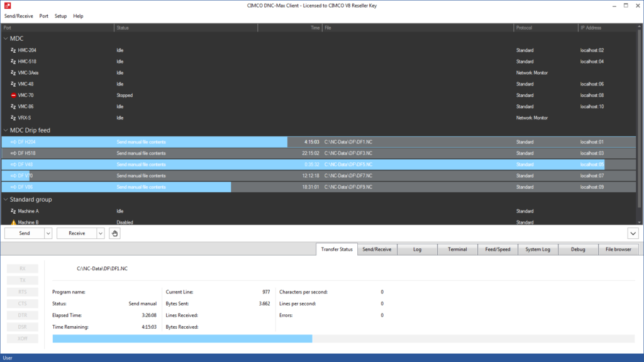Open the Send button dropdown arrow
The image size is (644, 362).
(x=48, y=233)
